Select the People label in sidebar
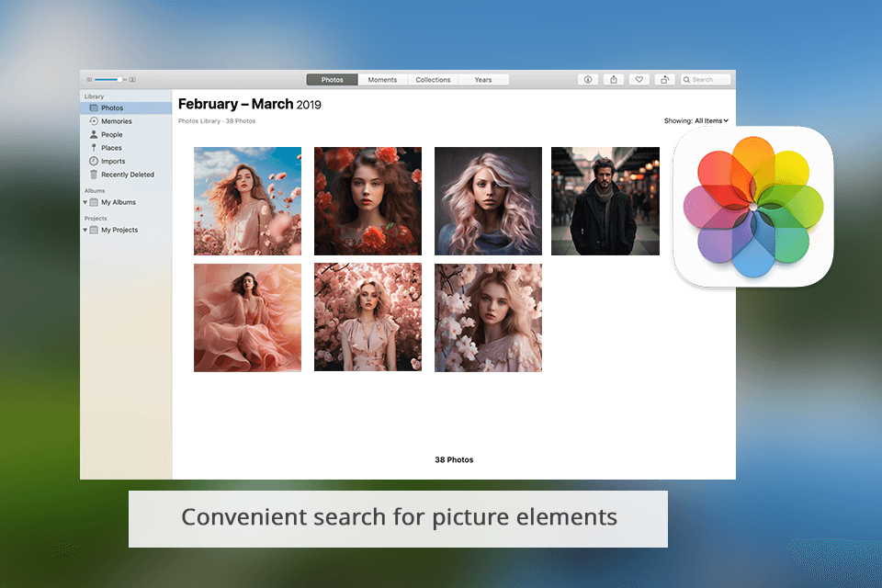Screen dimensions: 882x588 point(112,134)
